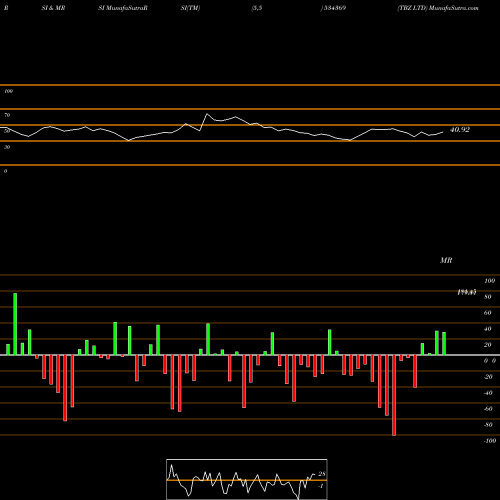Click the "SI(TM)" header label
This screenshot has height=500, width=500.
pos(190,8)
